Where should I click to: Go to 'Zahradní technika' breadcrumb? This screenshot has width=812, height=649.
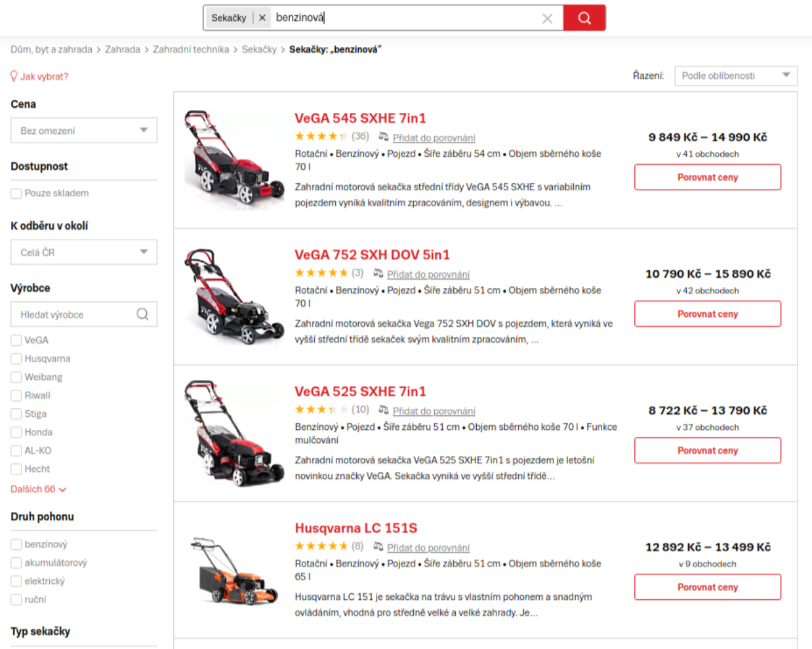(191, 49)
